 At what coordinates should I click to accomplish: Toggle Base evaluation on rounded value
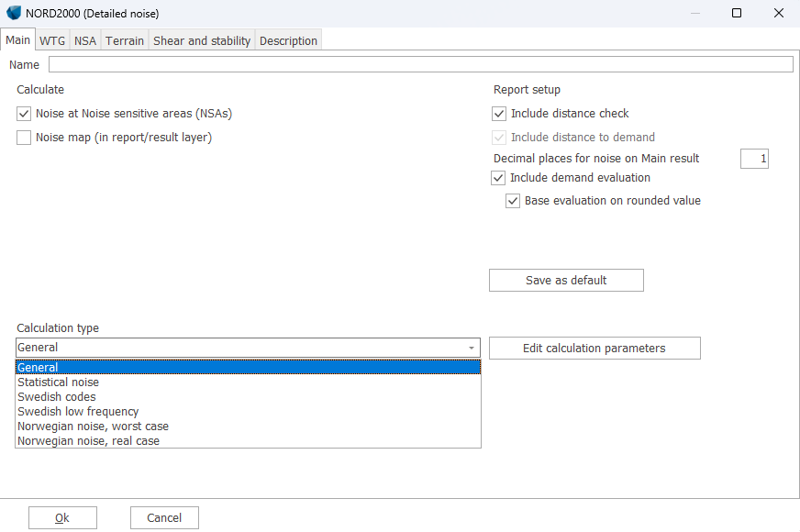[x=514, y=201]
